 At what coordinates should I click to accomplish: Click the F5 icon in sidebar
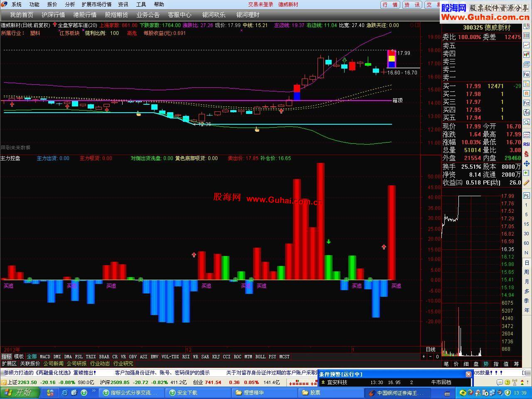527,196
